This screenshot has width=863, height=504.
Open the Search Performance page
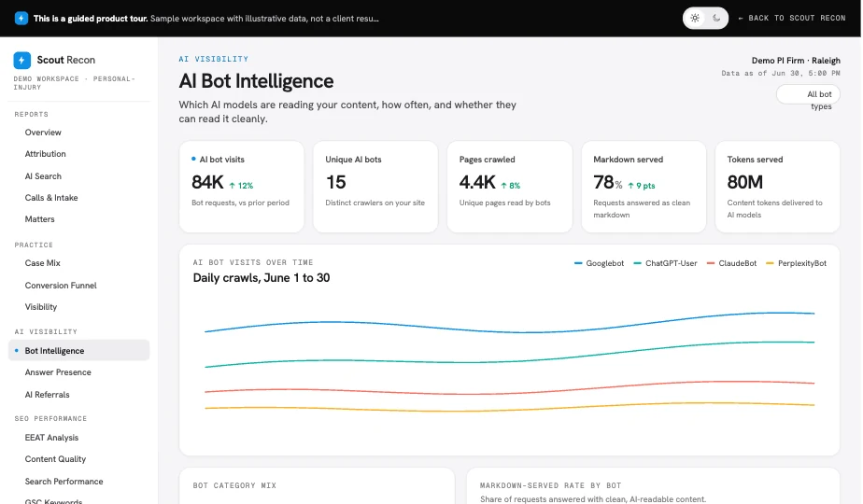tap(64, 482)
